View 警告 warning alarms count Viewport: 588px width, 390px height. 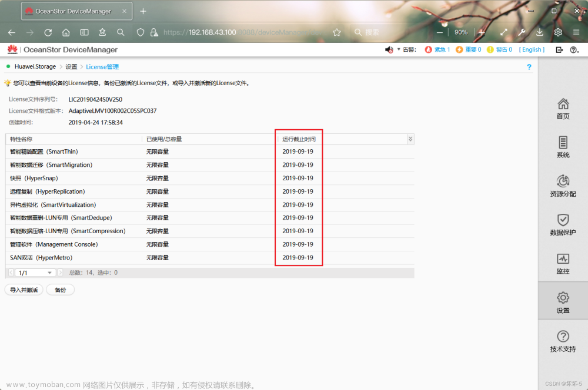pos(499,49)
